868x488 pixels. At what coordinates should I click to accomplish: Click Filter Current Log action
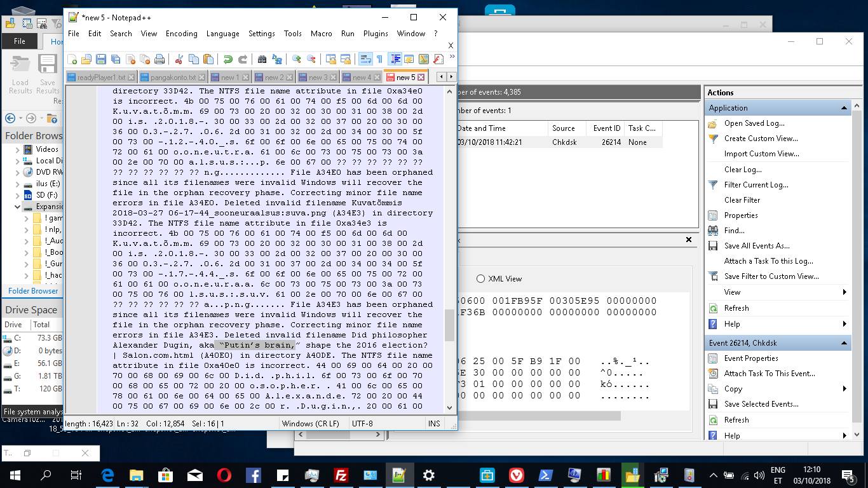756,185
